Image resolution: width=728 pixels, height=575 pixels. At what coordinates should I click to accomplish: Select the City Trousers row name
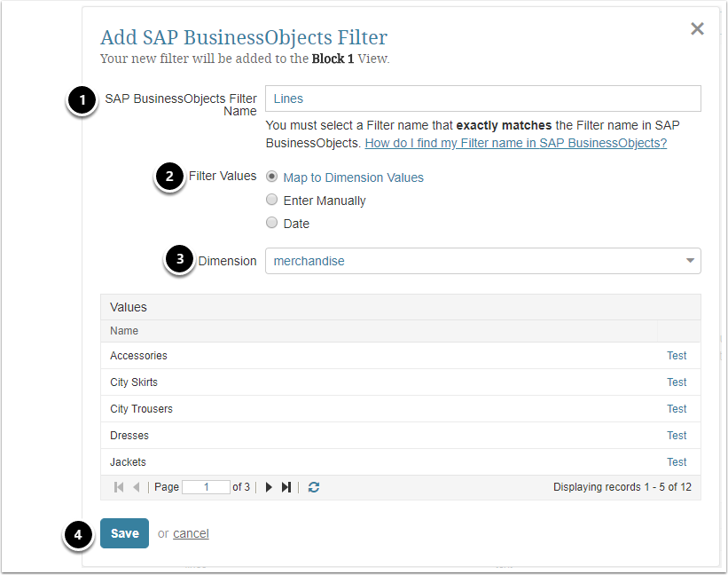[141, 409]
